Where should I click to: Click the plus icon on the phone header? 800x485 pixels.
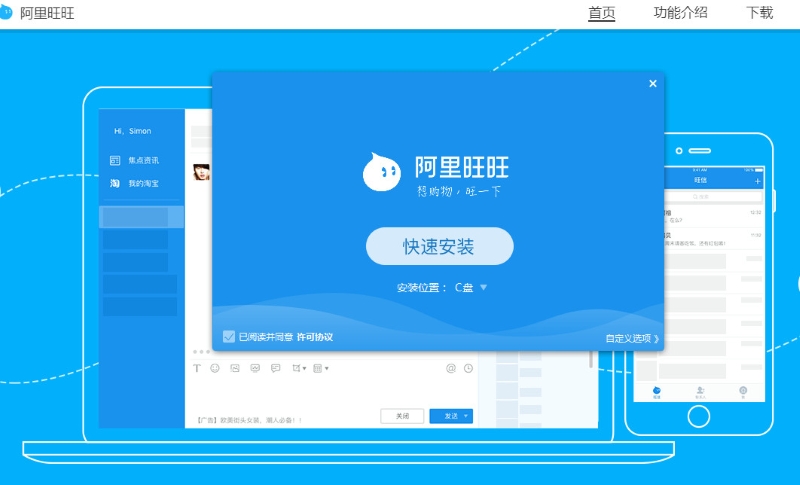(757, 181)
